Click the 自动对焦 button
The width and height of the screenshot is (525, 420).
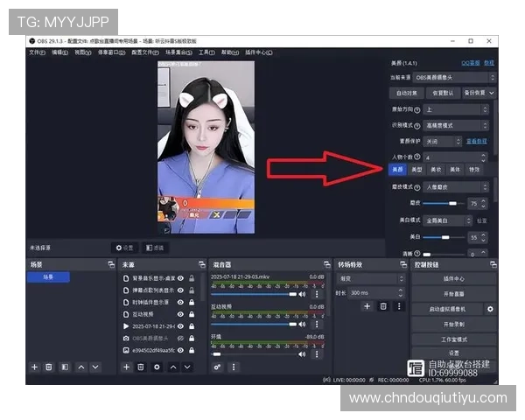pos(407,93)
